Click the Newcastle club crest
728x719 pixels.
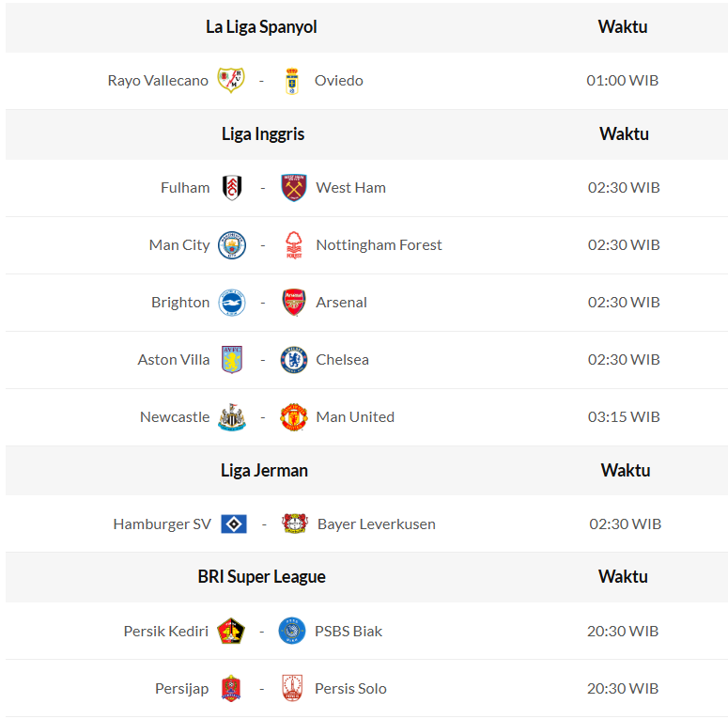point(232,417)
